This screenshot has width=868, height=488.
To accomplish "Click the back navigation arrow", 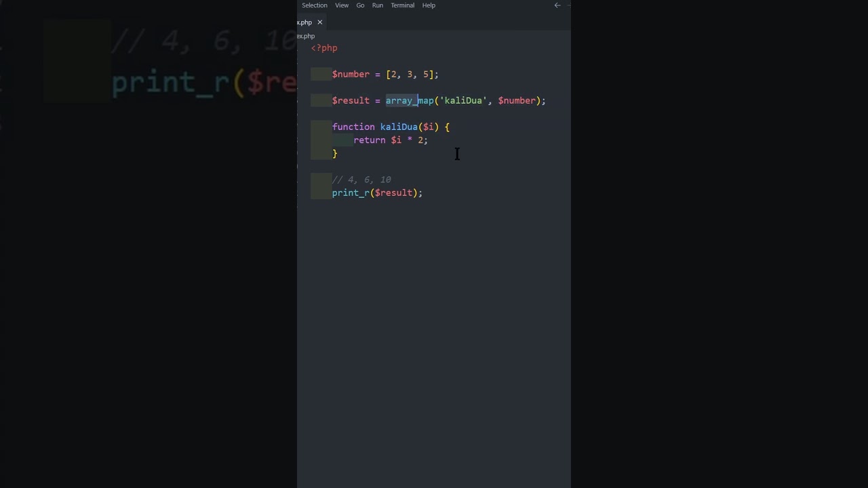I will point(557,5).
